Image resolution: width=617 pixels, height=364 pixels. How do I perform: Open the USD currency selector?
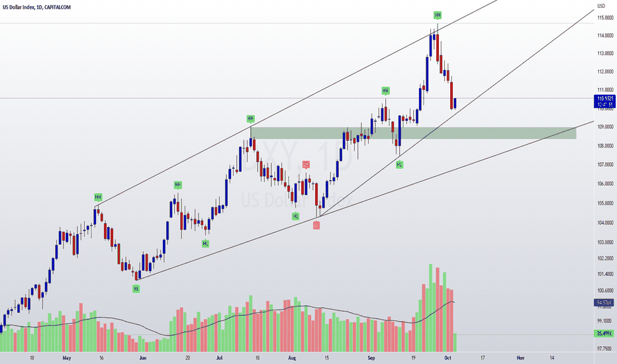click(x=601, y=6)
